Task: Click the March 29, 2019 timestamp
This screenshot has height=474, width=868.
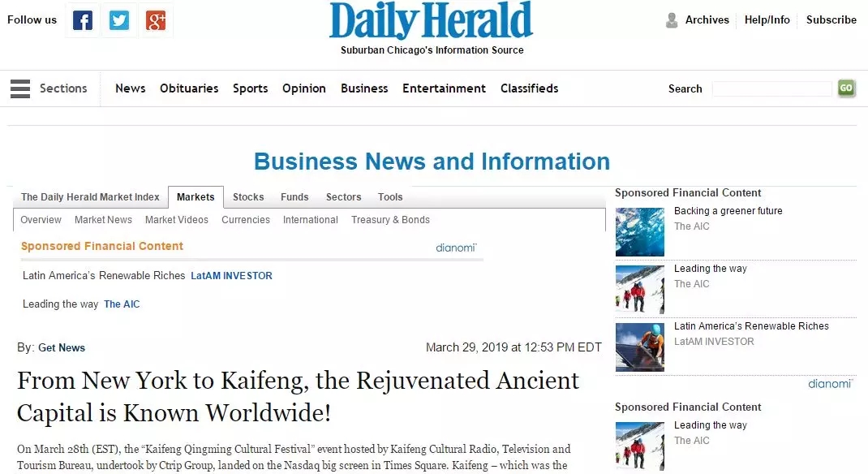Action: (x=513, y=347)
